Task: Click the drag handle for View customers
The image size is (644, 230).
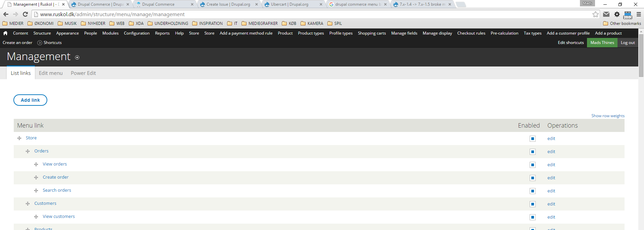Action: [36, 217]
